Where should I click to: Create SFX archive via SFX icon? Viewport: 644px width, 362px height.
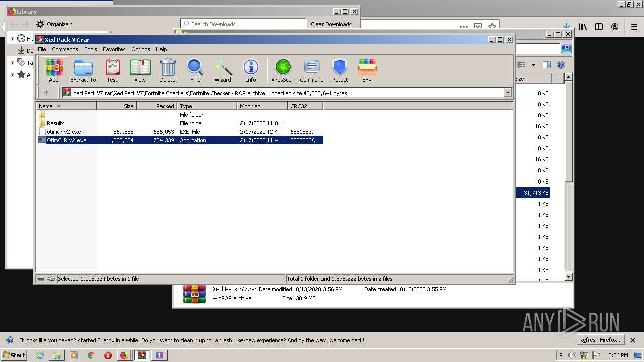pos(367,70)
